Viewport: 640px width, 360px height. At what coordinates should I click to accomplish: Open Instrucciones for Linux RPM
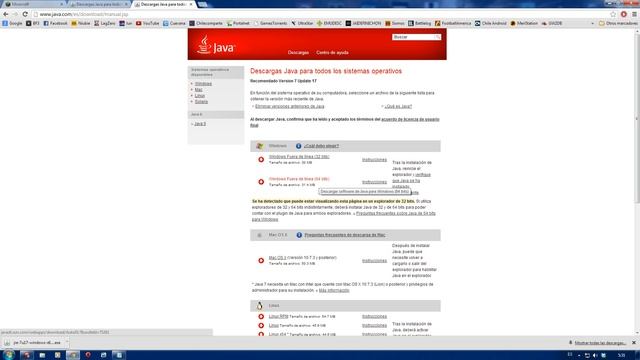click(x=374, y=316)
